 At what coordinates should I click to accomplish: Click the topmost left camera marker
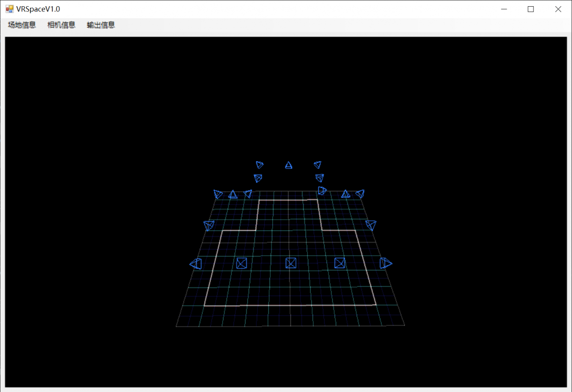coord(259,165)
